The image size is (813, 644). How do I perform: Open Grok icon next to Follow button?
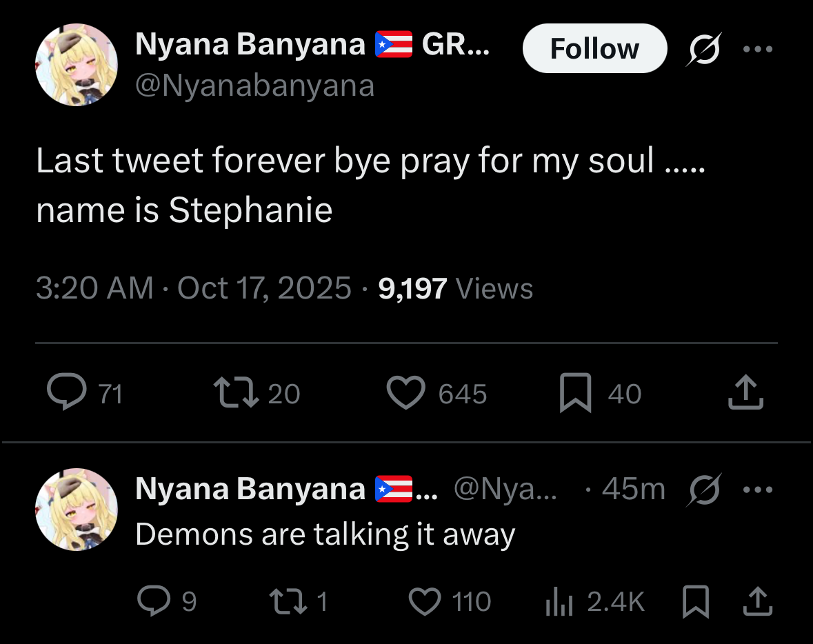(704, 49)
